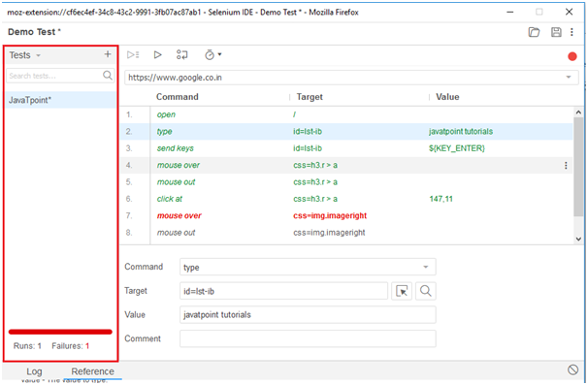Find target in page magnifier icon
Screen dimensions: 588x385
(425, 291)
